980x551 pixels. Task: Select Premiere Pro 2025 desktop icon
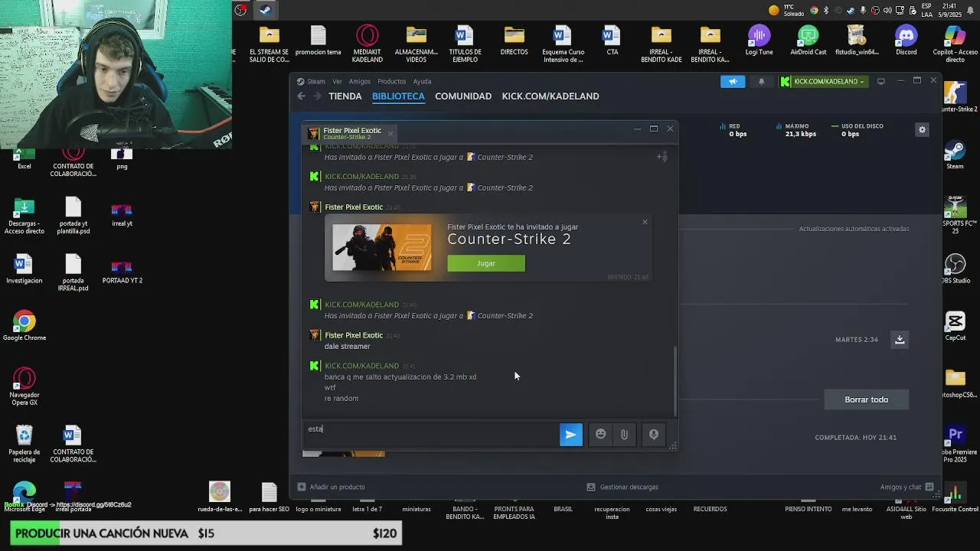955,445
